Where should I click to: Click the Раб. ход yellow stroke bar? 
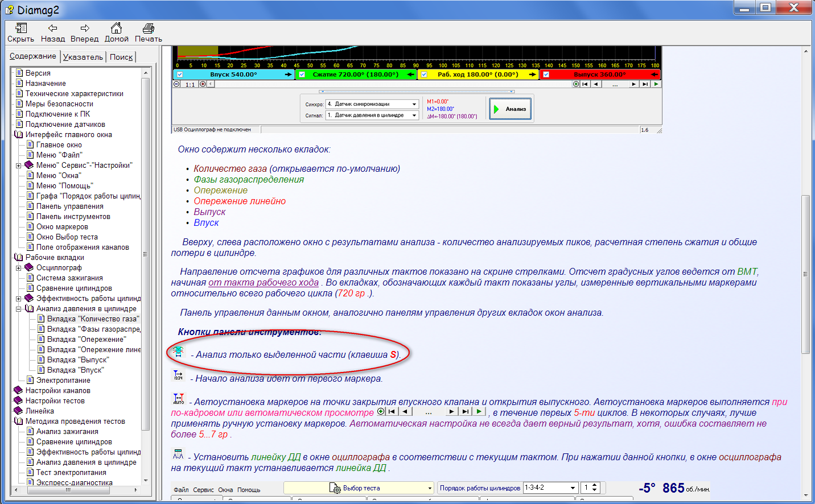tap(478, 75)
